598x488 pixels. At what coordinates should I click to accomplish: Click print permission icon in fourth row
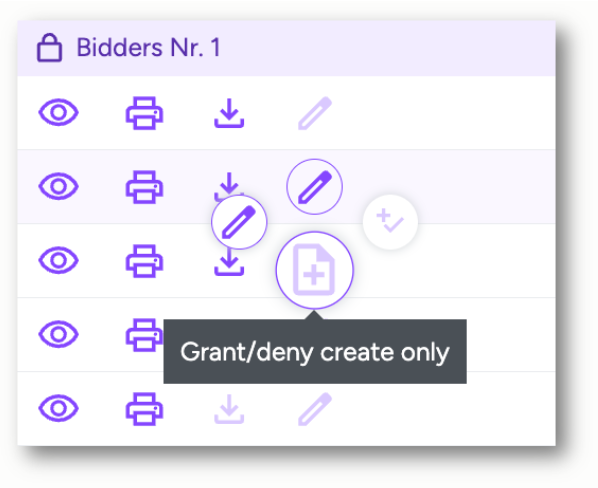click(x=145, y=335)
